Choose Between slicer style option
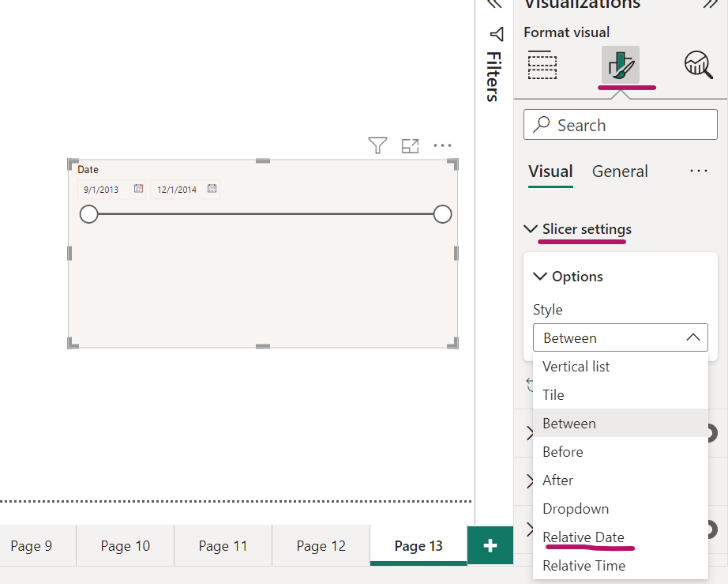 pyautogui.click(x=621, y=424)
